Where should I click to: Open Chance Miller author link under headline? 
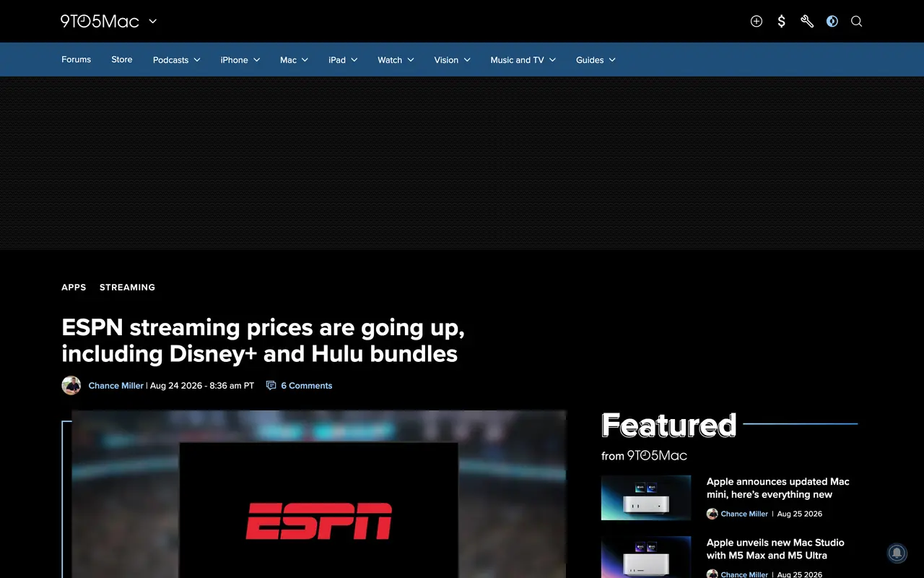click(x=115, y=386)
